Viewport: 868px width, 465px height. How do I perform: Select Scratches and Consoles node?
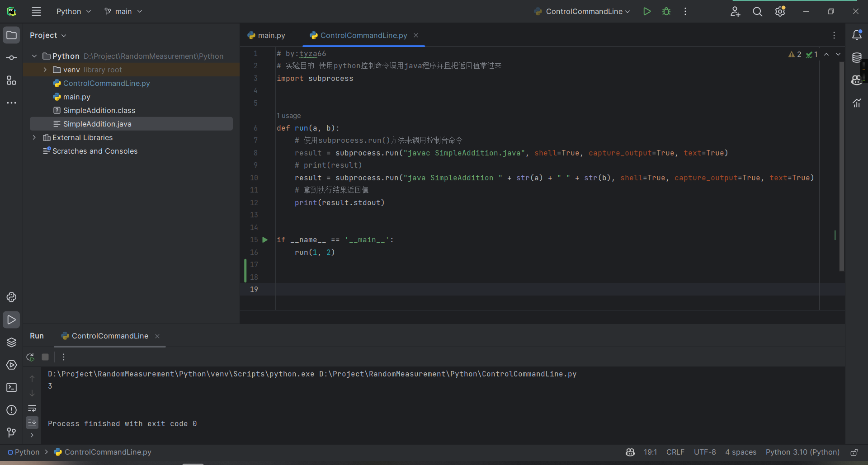[x=94, y=151]
